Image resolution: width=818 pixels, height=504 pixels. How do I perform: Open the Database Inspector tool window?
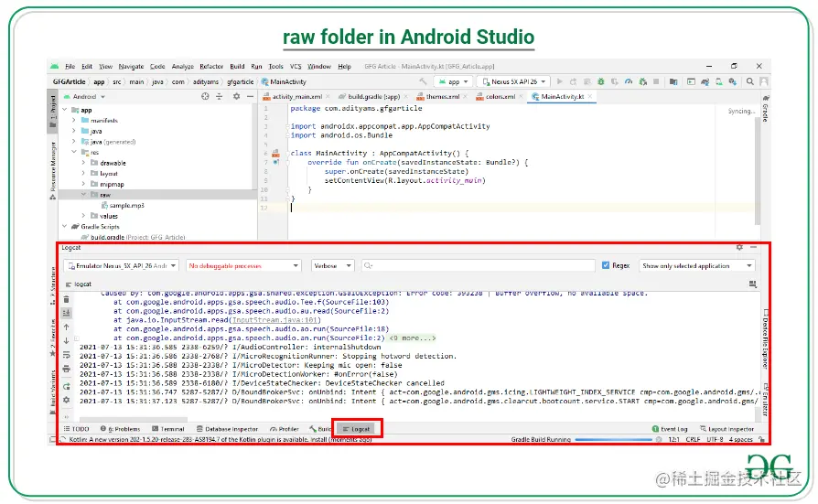click(x=228, y=429)
